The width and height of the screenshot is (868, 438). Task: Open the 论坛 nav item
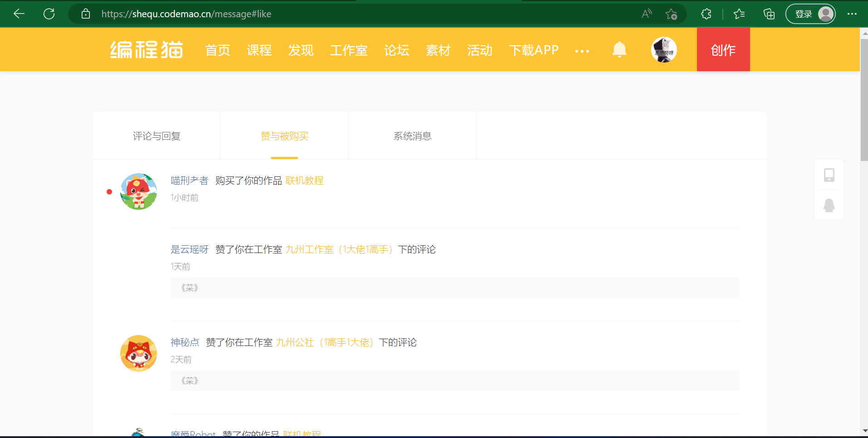coord(397,50)
